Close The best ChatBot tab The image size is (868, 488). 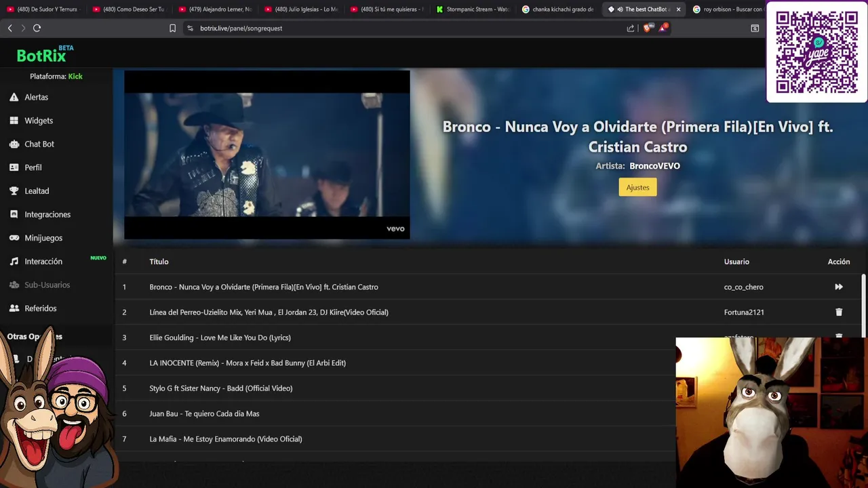click(678, 9)
